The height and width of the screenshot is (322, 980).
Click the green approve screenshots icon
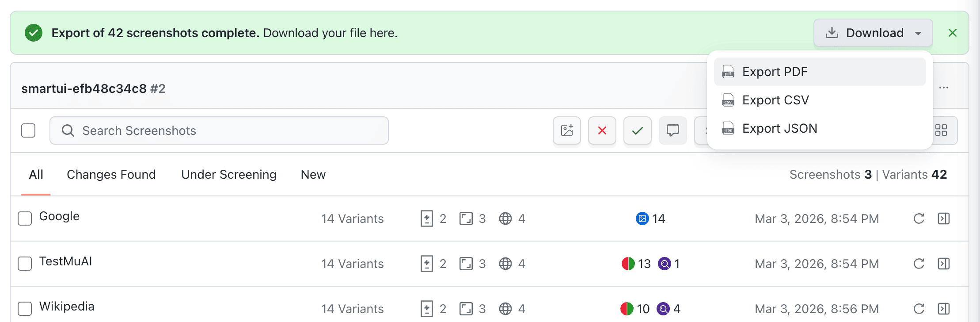(x=637, y=130)
